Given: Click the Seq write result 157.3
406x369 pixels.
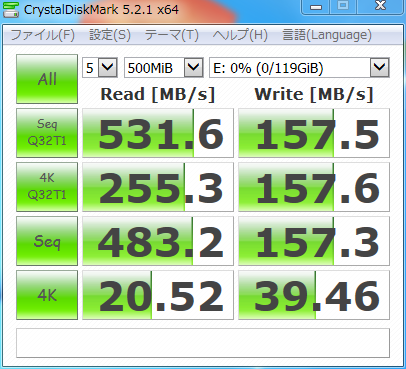Looking at the screenshot, I should click(x=314, y=241).
